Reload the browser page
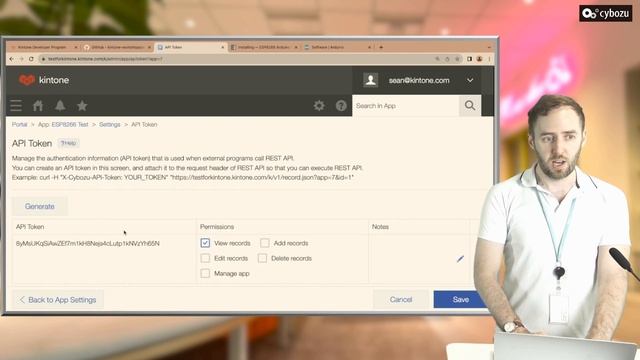 31,59
